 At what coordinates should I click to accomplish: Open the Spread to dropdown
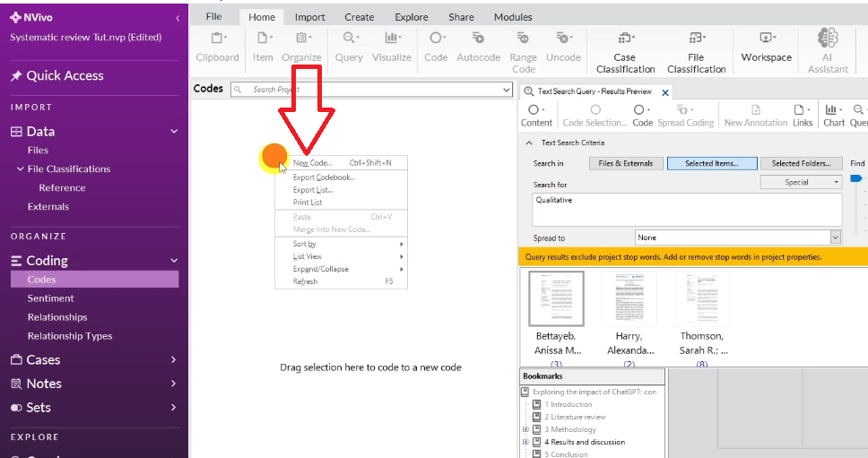tap(836, 238)
